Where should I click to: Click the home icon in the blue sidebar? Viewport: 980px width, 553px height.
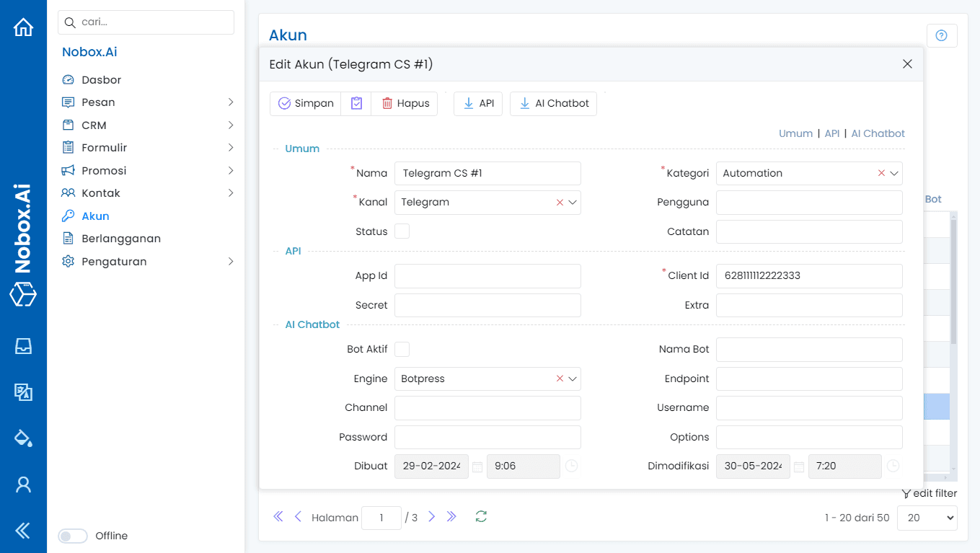(x=23, y=27)
